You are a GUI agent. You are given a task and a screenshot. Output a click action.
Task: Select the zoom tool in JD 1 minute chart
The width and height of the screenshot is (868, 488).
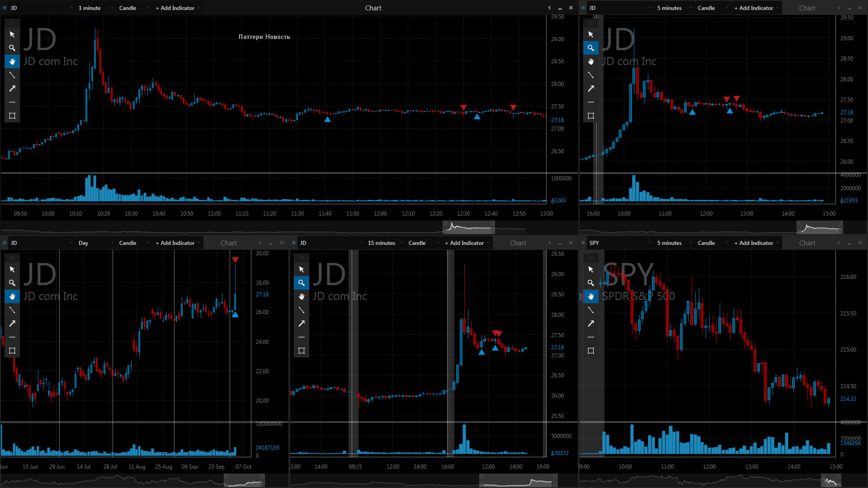[12, 48]
